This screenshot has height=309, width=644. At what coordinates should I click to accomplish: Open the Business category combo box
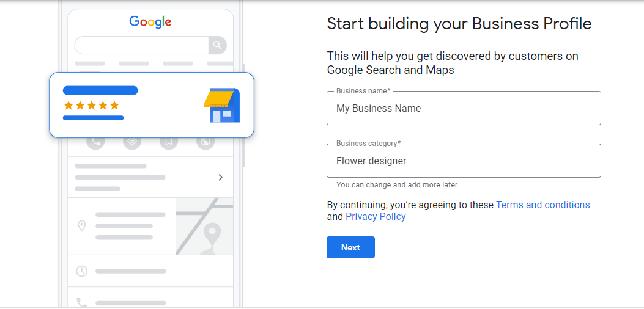(x=464, y=161)
